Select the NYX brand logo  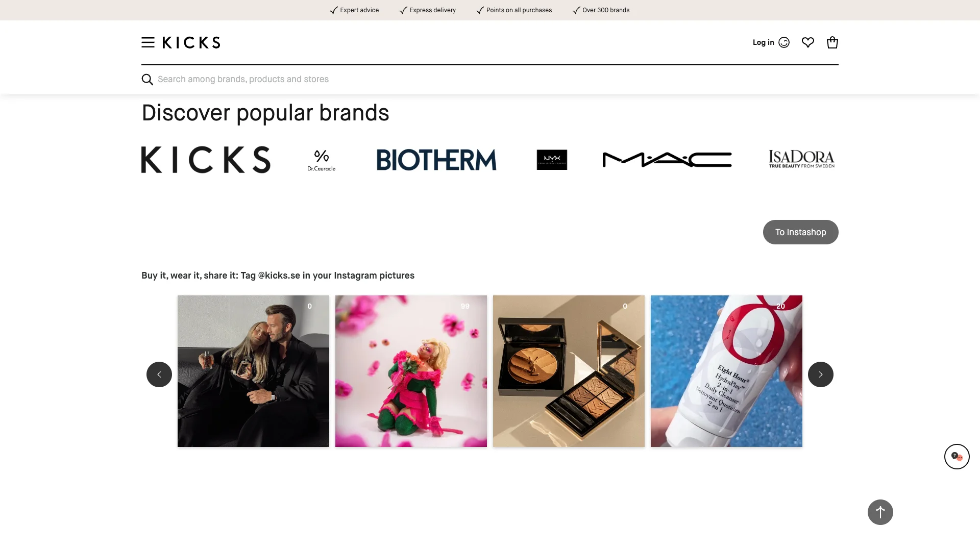(552, 160)
